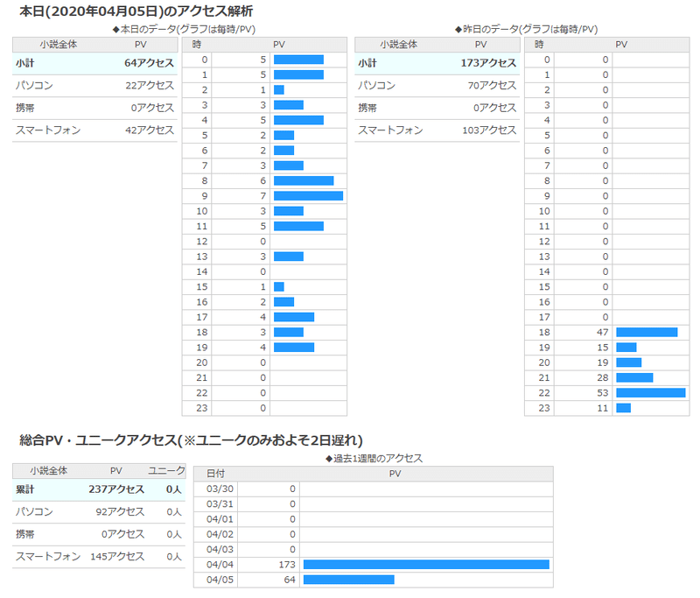Click yesterday's hour 21 bar with 28 PV
Image resolution: width=700 pixels, height=598 pixels.
[634, 377]
